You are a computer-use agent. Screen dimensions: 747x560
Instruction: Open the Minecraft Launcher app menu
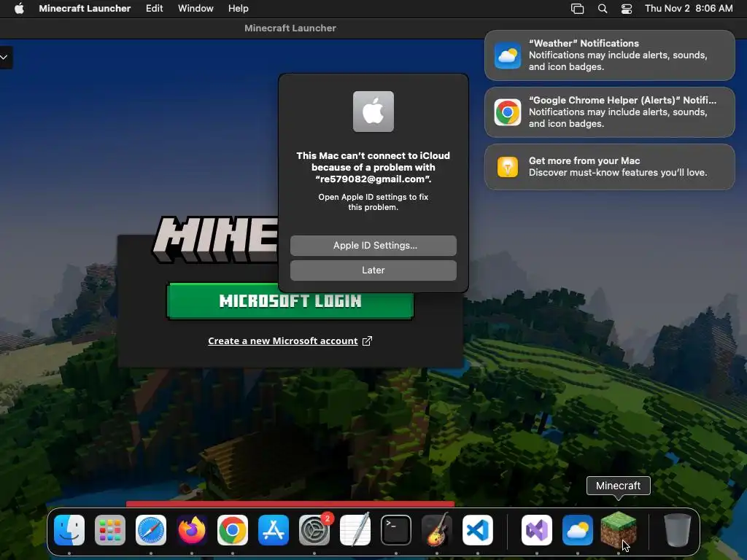85,8
